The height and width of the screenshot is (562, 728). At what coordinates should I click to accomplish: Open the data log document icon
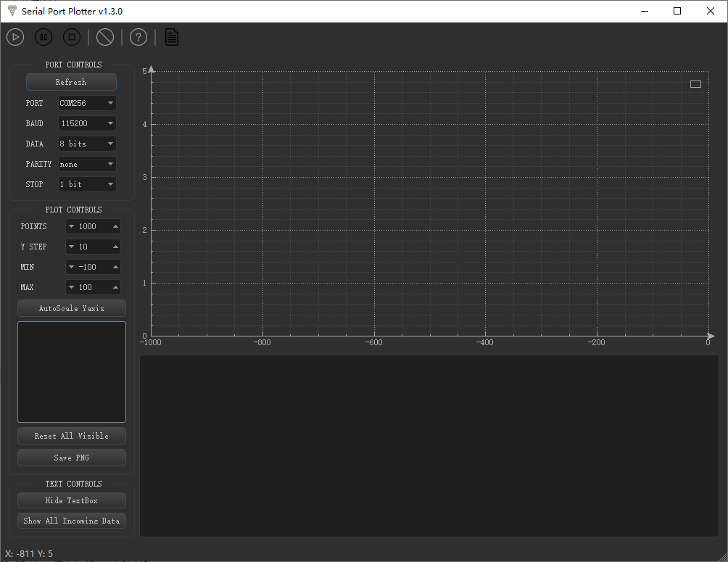[171, 36]
